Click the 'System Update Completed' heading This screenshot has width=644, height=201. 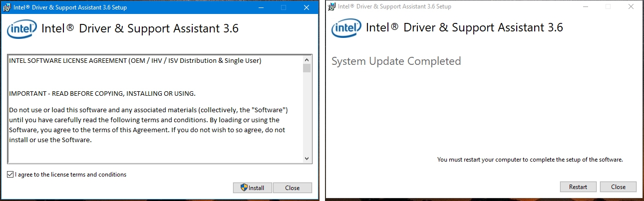click(396, 61)
